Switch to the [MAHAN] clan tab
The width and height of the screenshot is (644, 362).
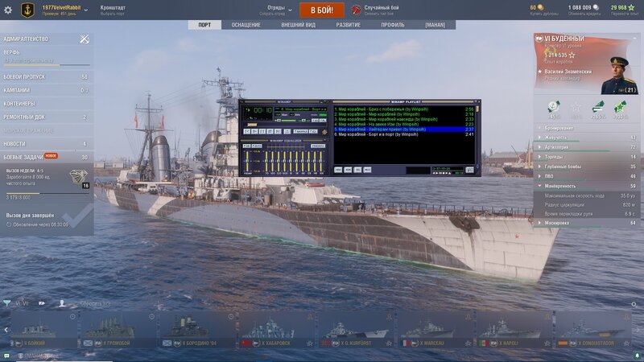click(x=435, y=25)
